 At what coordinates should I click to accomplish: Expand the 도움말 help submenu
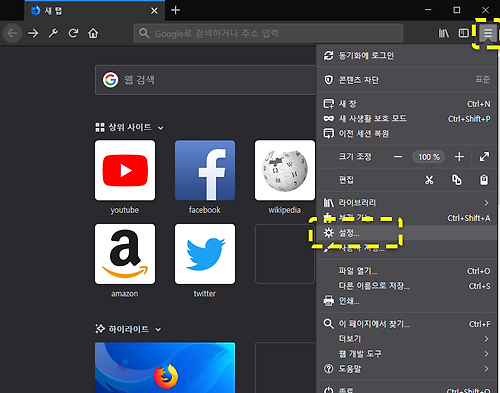(406, 369)
